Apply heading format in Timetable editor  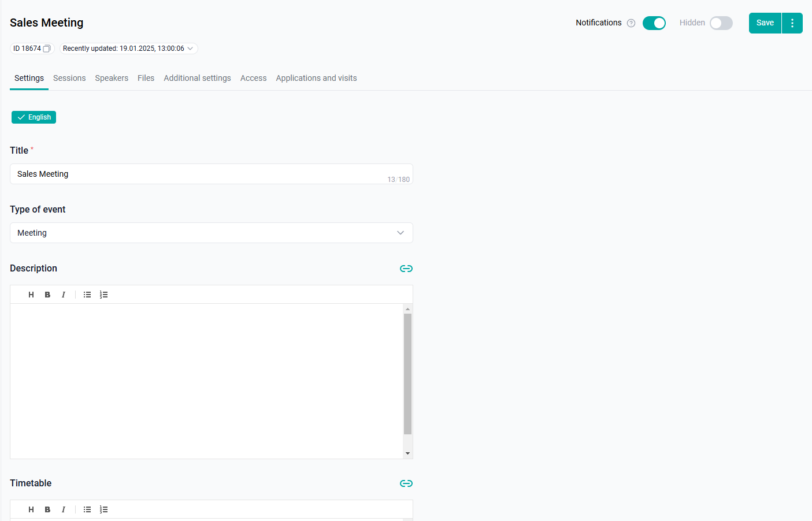[31, 509]
